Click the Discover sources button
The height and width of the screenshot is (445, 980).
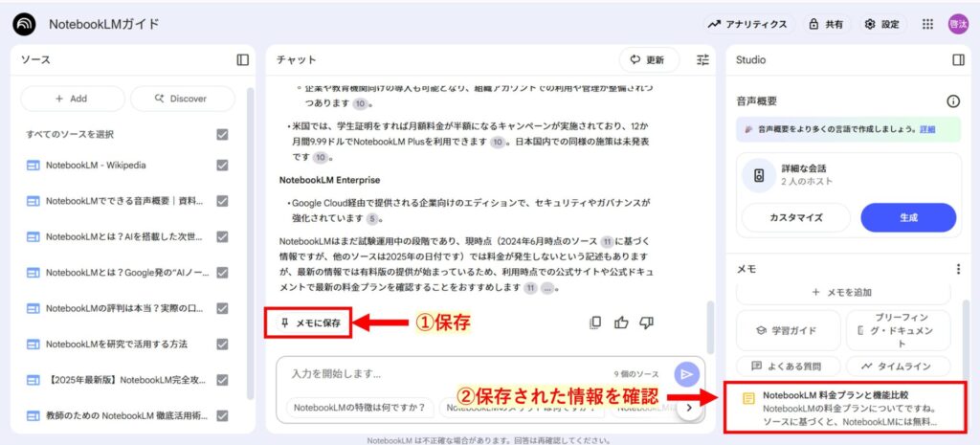pos(183,99)
